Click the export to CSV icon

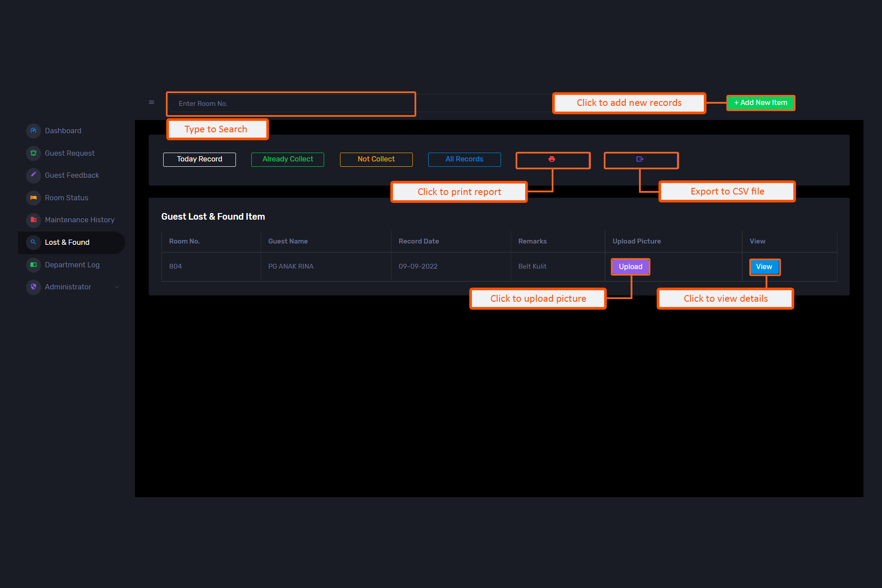tap(640, 159)
